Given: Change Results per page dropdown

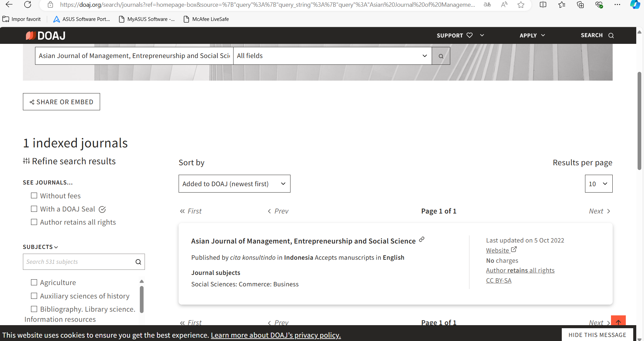Looking at the screenshot, I should point(598,184).
